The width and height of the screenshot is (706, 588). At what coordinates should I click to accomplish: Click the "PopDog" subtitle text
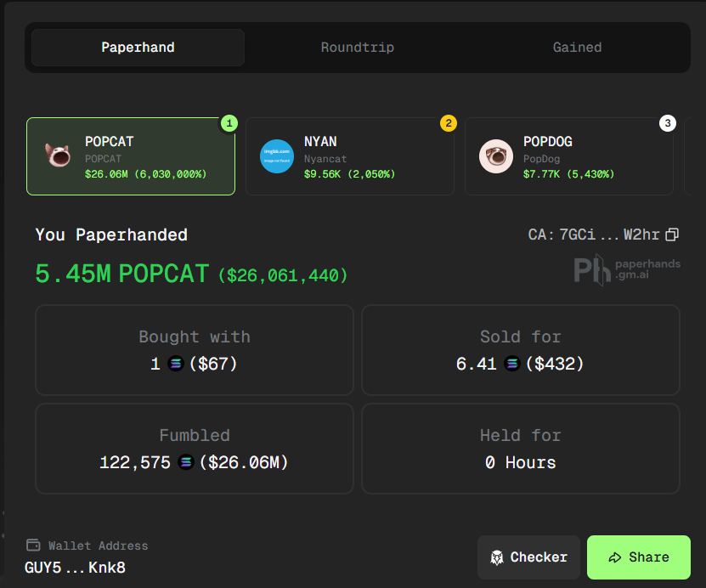[x=542, y=159]
